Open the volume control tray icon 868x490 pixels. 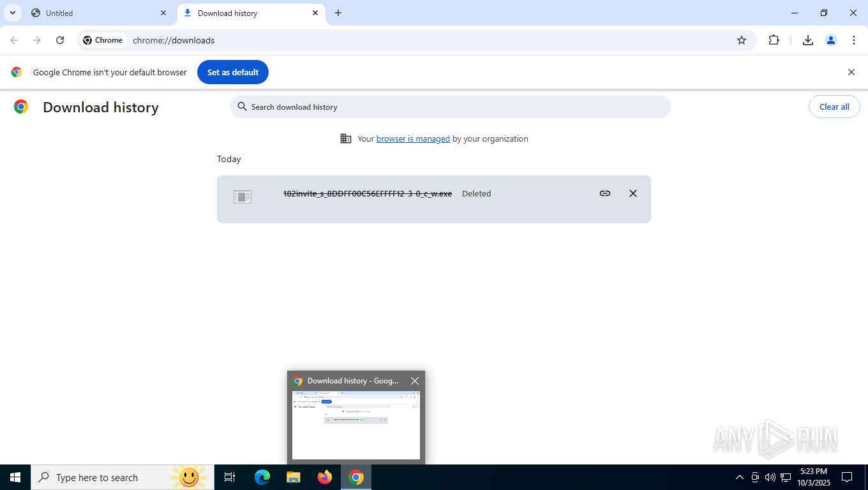coord(770,477)
